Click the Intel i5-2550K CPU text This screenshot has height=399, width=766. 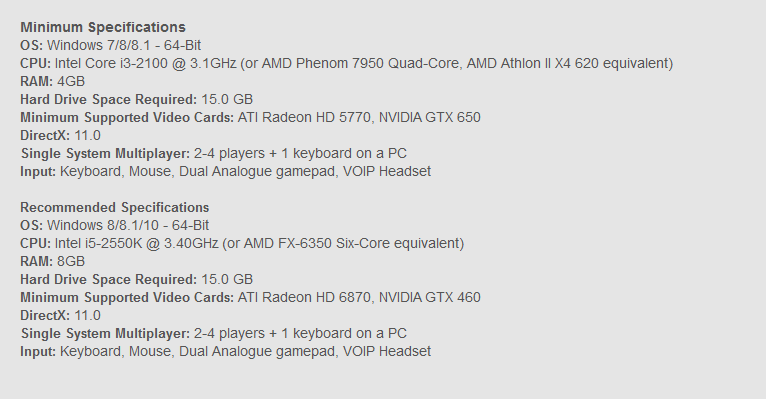[136, 244]
